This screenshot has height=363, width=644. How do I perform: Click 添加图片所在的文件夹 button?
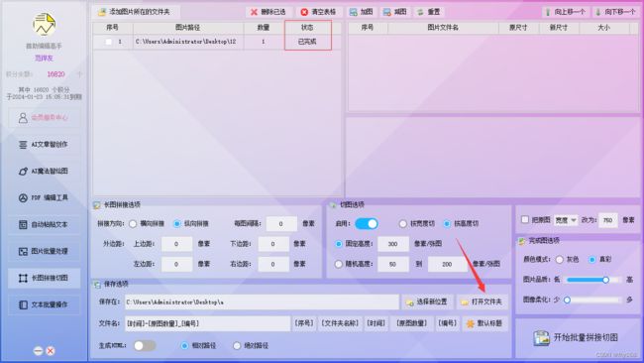pyautogui.click(x=135, y=12)
